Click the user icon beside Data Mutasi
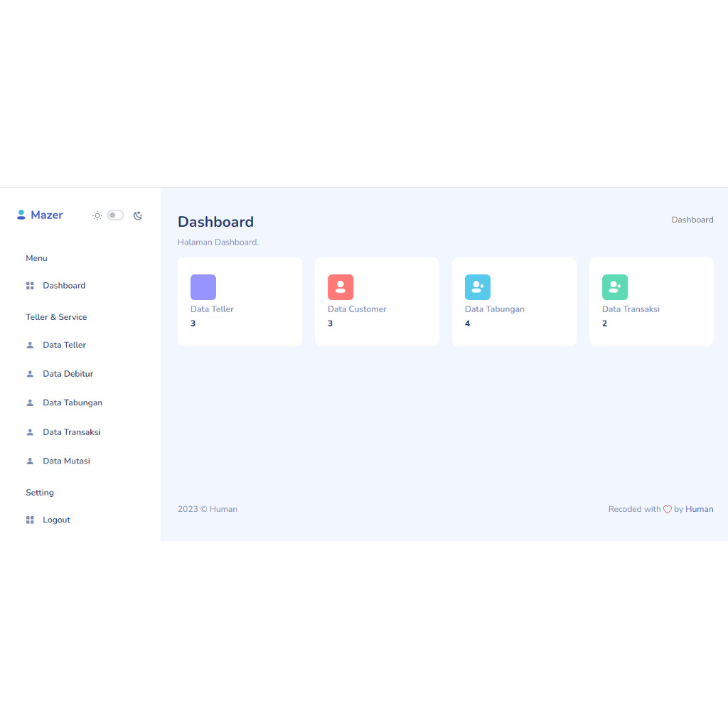728x728 pixels. click(30, 461)
